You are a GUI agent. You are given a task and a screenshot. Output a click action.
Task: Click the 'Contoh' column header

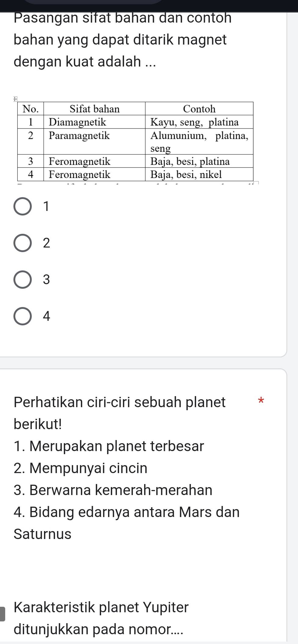tap(199, 109)
